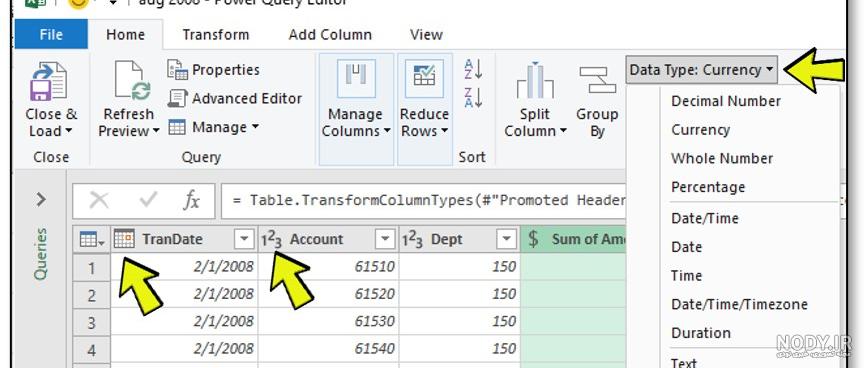Expand the Queries pane with the chevron
The image size is (864, 368).
click(x=41, y=199)
